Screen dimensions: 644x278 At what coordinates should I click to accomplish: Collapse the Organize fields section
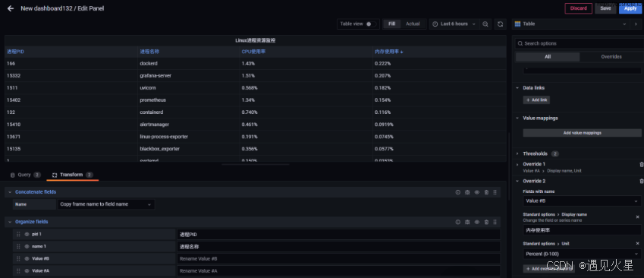(10, 222)
